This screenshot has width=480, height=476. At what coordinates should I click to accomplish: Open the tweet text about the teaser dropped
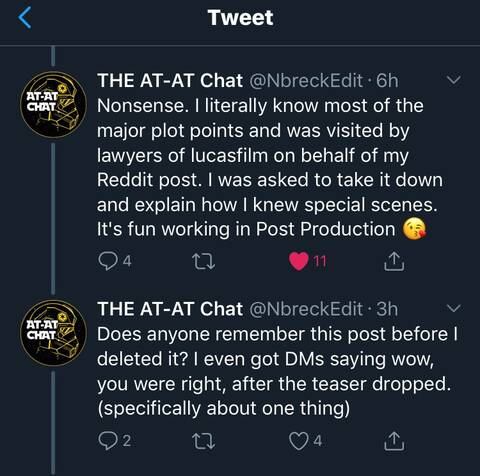coord(277,371)
